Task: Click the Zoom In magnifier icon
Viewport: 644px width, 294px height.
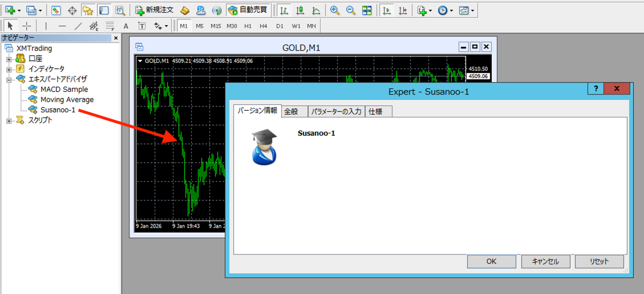Action: pyautogui.click(x=335, y=10)
